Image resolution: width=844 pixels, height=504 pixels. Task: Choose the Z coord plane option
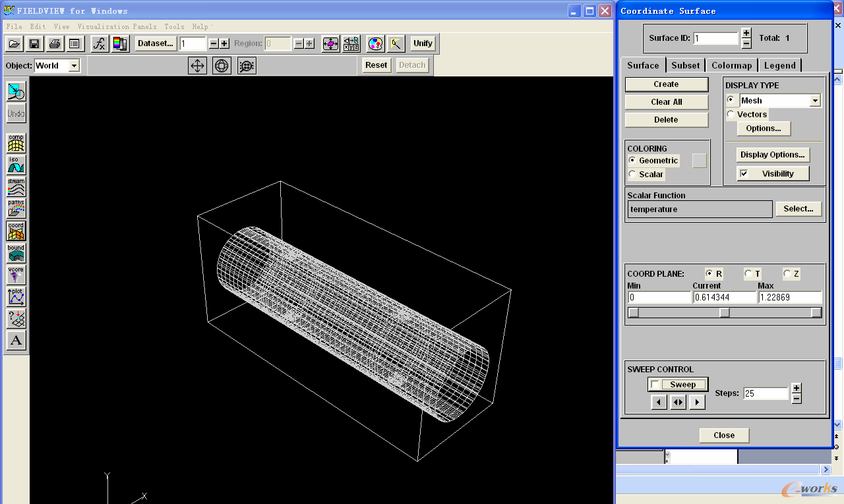click(x=787, y=273)
